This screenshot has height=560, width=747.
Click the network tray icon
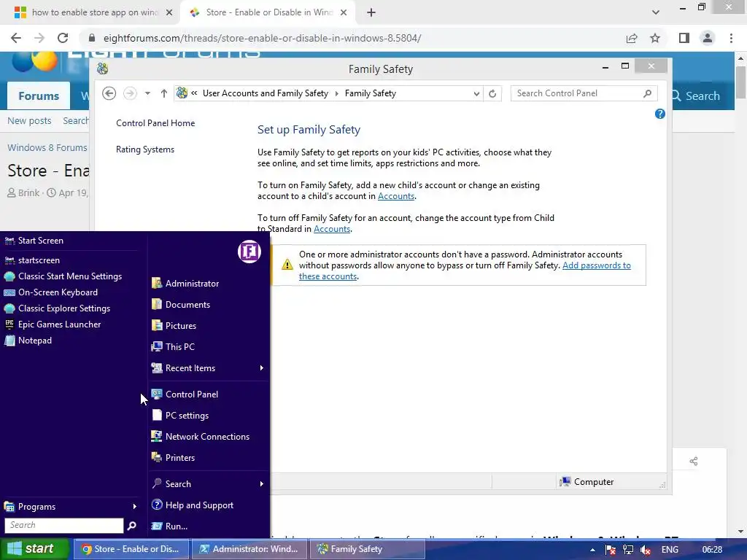[628, 550]
